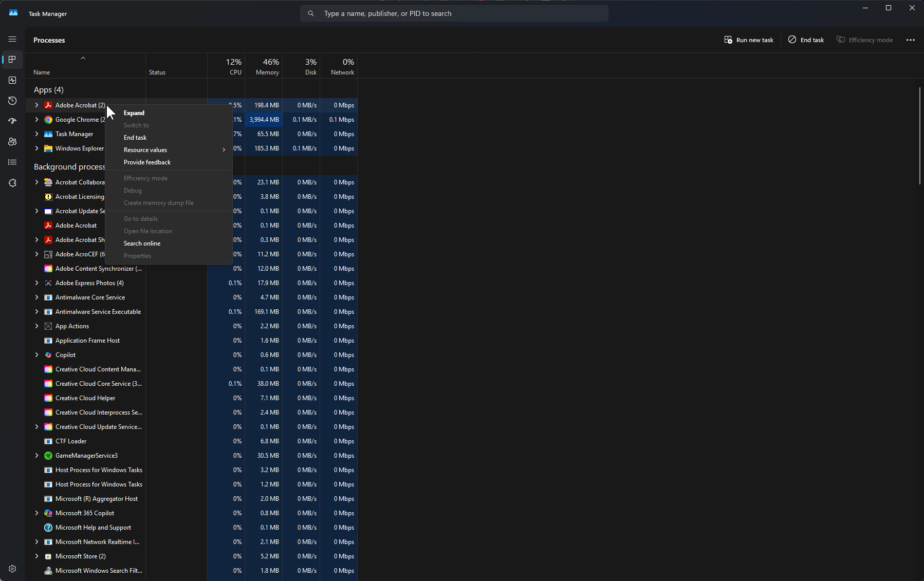Click the Acrobat Licensing process icon
The height and width of the screenshot is (581, 924).
pyautogui.click(x=48, y=197)
